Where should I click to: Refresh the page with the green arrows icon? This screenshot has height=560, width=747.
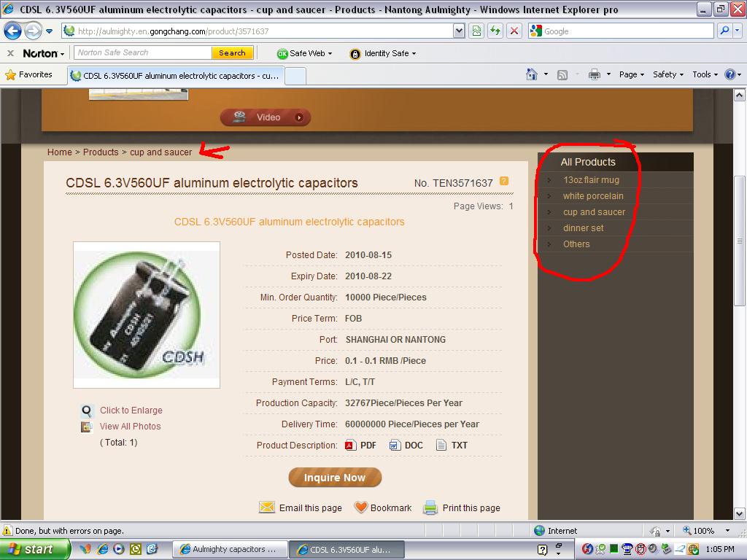[x=495, y=31]
